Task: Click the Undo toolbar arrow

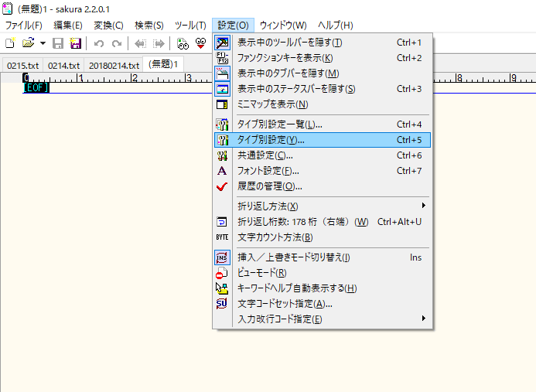Action: (99, 44)
